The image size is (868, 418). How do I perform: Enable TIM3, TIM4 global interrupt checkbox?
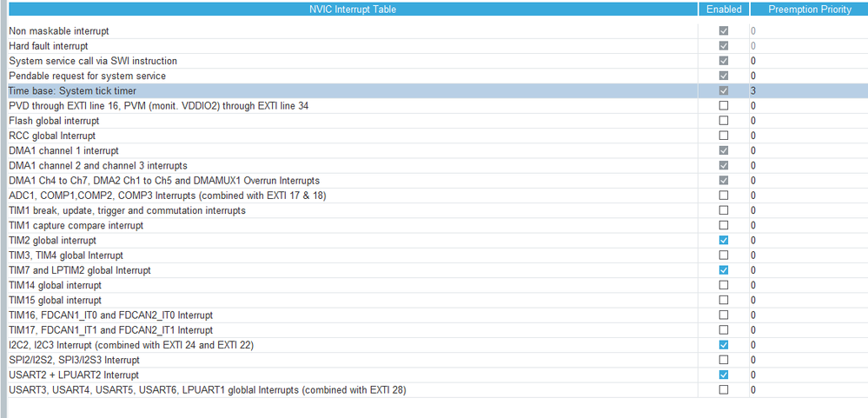(724, 255)
